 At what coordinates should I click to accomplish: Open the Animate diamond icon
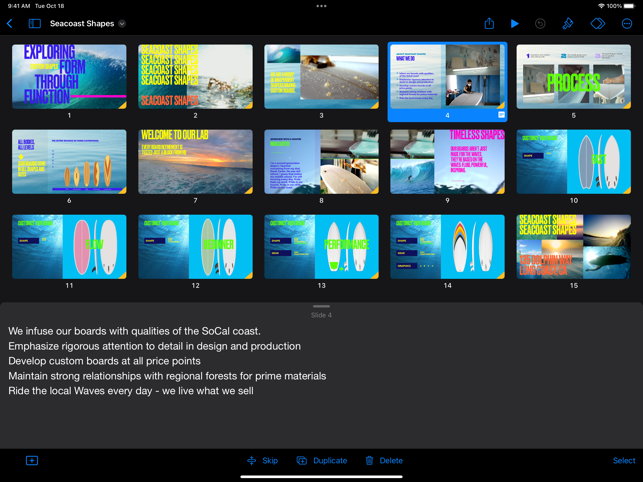click(x=598, y=23)
